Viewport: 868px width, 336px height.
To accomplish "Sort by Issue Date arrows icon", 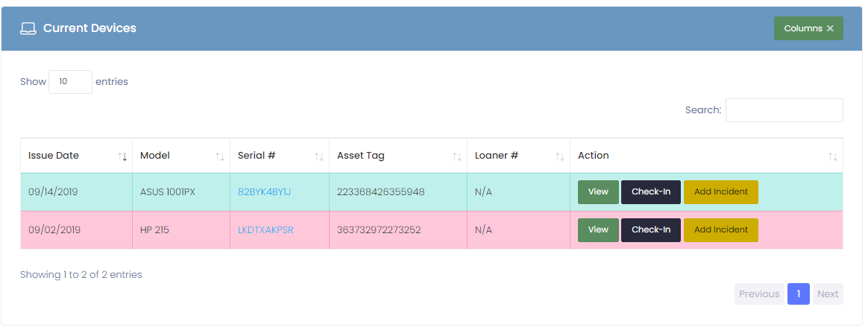I will 122,157.
